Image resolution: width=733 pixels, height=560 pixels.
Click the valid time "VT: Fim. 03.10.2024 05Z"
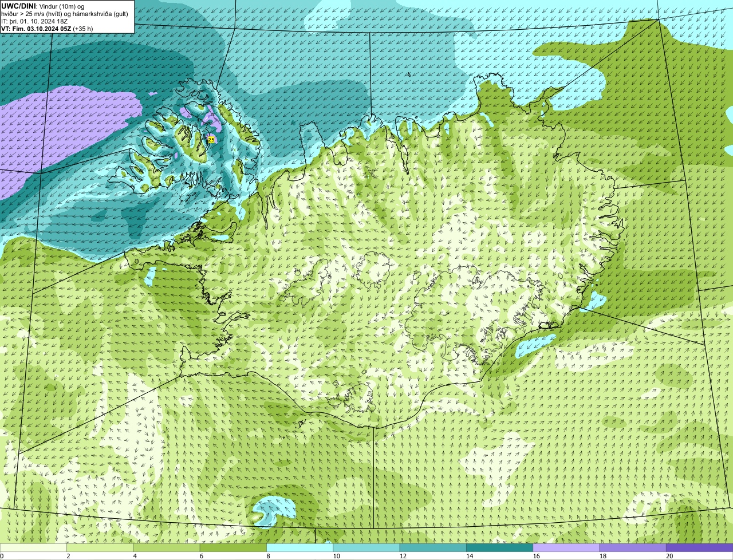tap(36, 29)
